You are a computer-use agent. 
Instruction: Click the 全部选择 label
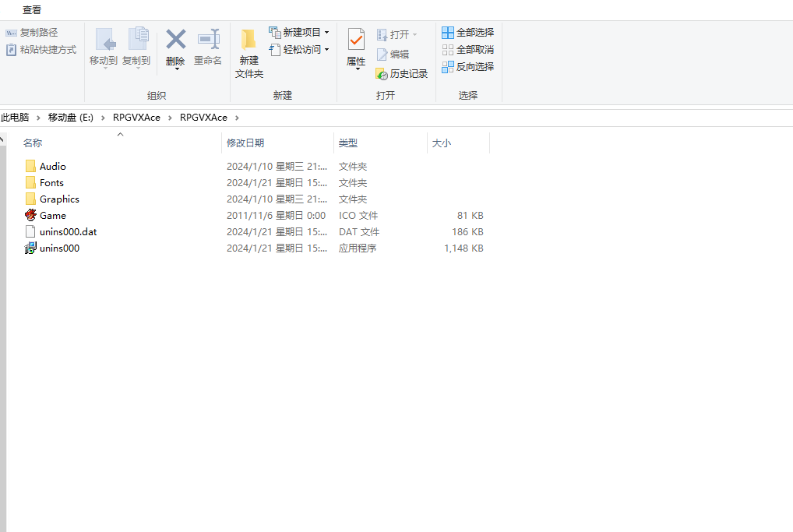[475, 33]
